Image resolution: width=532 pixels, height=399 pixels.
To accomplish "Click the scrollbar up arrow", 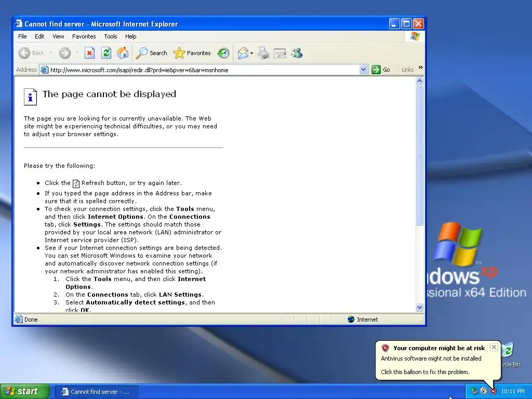I will [x=419, y=81].
